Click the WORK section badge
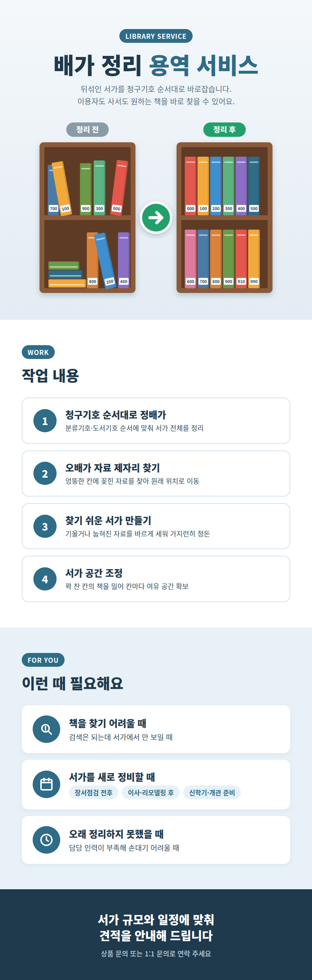This screenshot has width=312, height=980. pos(38,352)
